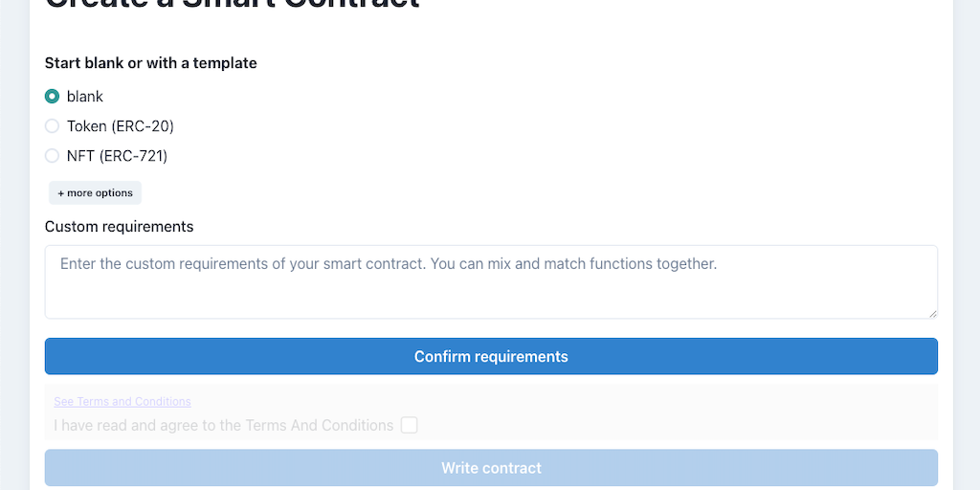Click the faded Write contract button
This screenshot has width=980, height=490.
coord(491,468)
